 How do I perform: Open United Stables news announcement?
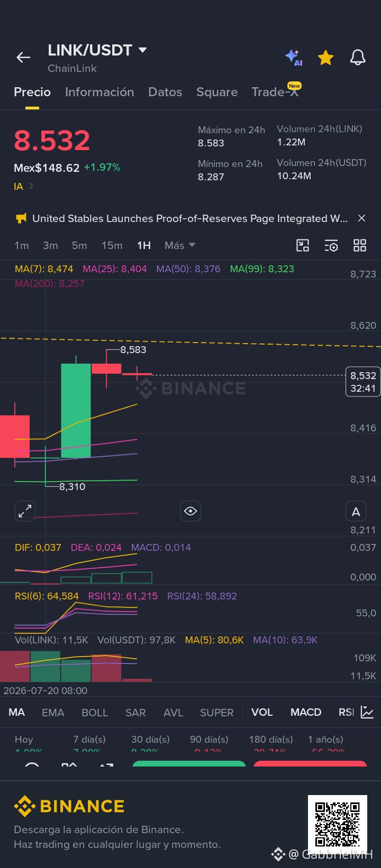(x=190, y=218)
